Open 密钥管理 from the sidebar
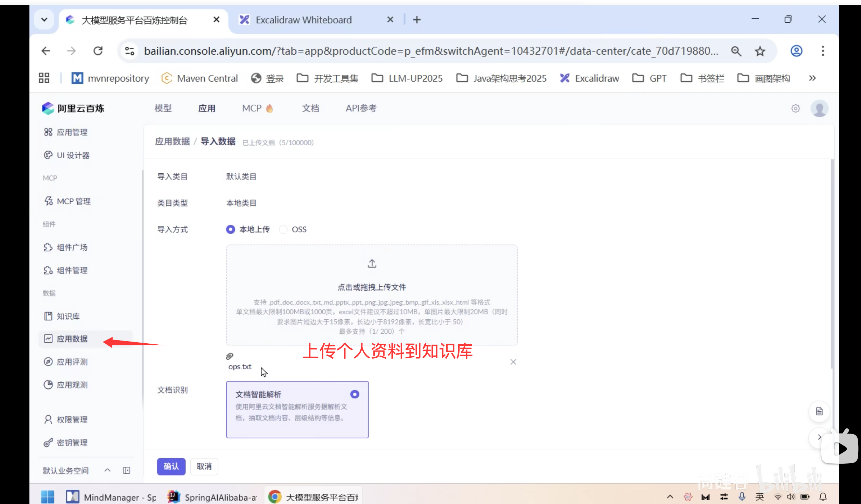861x504 pixels. 72,442
